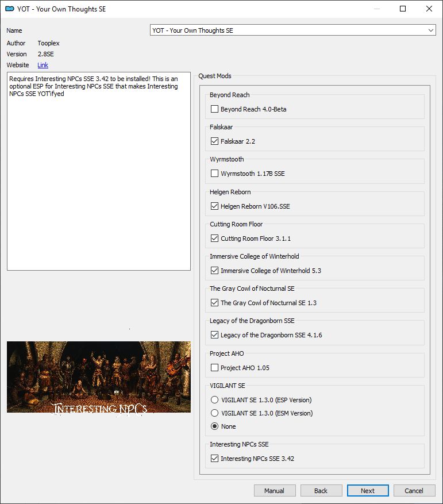Click the Wyrmstooth group label
The height and width of the screenshot is (504, 443).
(226, 159)
